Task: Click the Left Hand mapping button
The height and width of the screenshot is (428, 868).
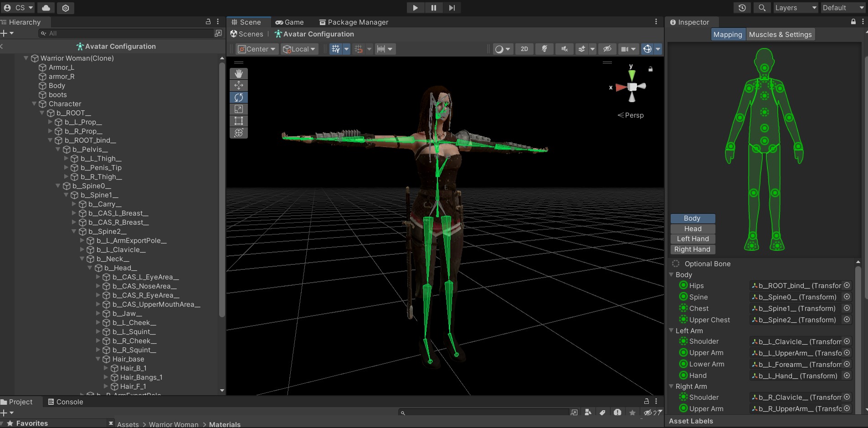Action: point(693,239)
